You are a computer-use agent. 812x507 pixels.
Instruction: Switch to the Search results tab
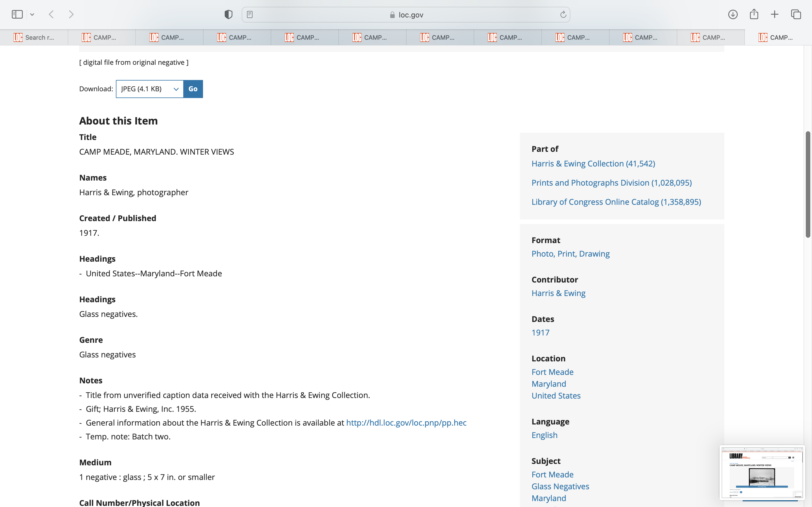(34, 37)
